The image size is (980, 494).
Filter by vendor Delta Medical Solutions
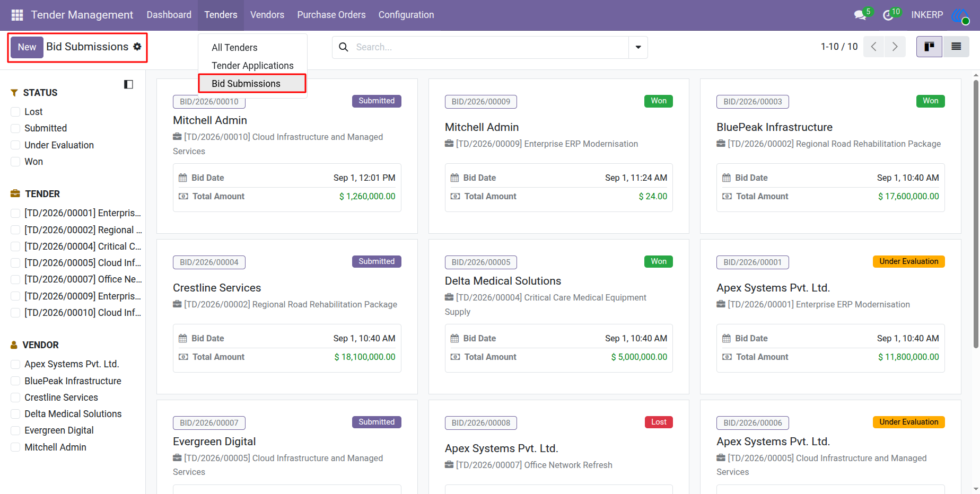(15, 414)
